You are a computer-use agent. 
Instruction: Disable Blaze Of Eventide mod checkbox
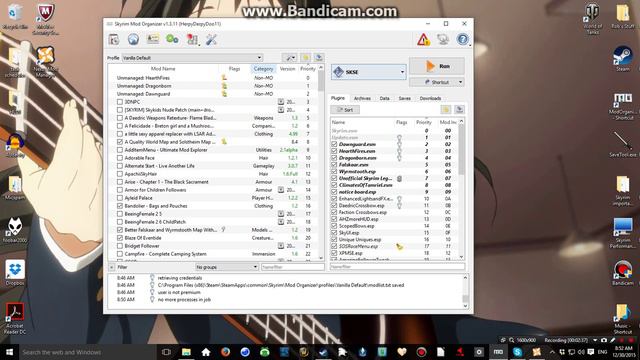pyautogui.click(x=120, y=238)
